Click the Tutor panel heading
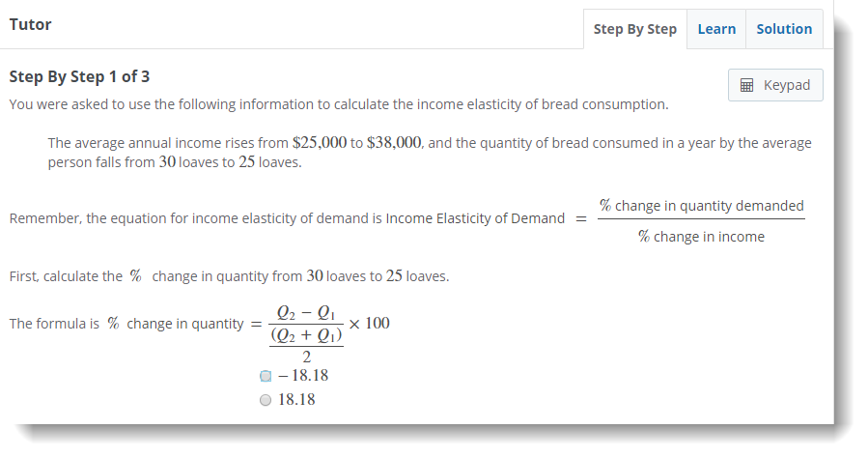Image resolution: width=868 pixels, height=458 pixels. (x=30, y=24)
